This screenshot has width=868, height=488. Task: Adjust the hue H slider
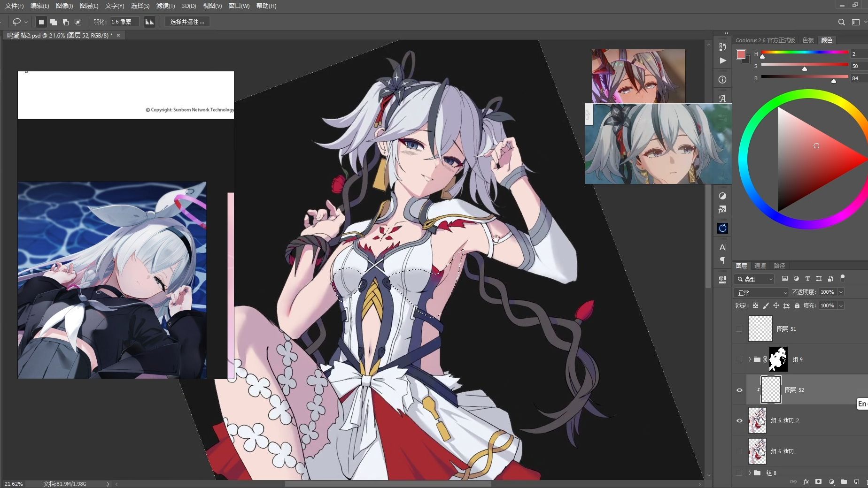tap(804, 53)
